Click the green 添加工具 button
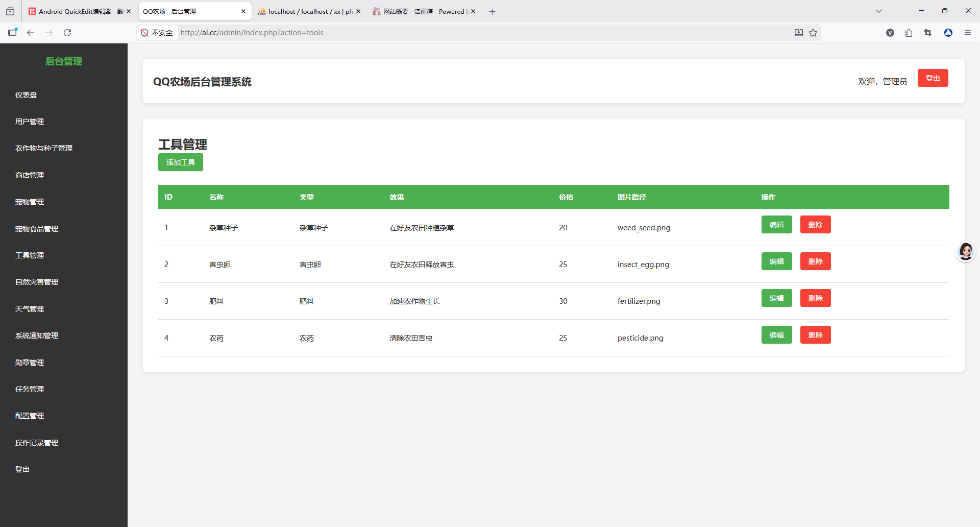980x527 pixels. point(180,162)
